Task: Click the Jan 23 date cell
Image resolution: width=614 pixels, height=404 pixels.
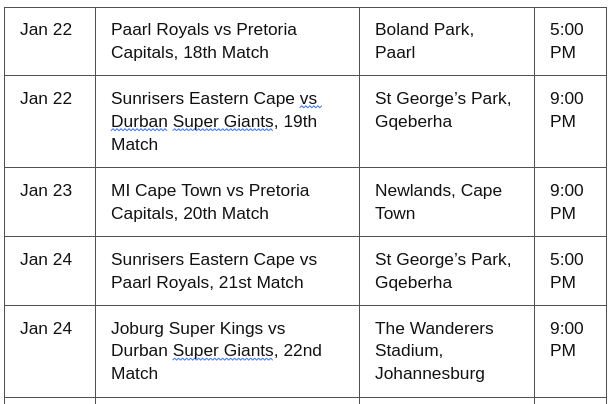Action: (x=50, y=202)
